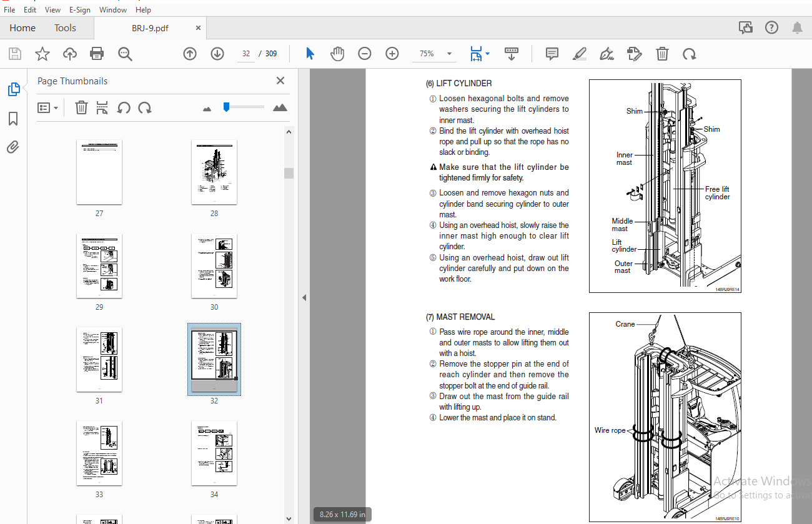Delete selected pages in thumbnails panel
Image resolution: width=812 pixels, height=524 pixels.
[81, 108]
